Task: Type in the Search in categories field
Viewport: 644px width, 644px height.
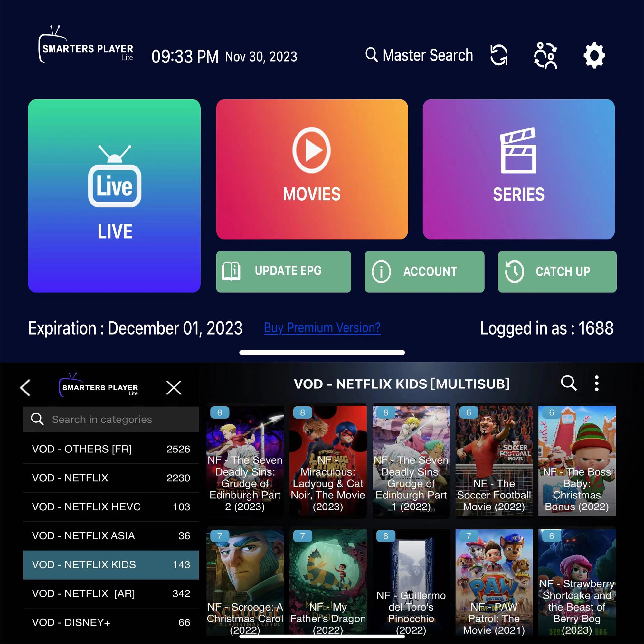Action: coord(111,419)
